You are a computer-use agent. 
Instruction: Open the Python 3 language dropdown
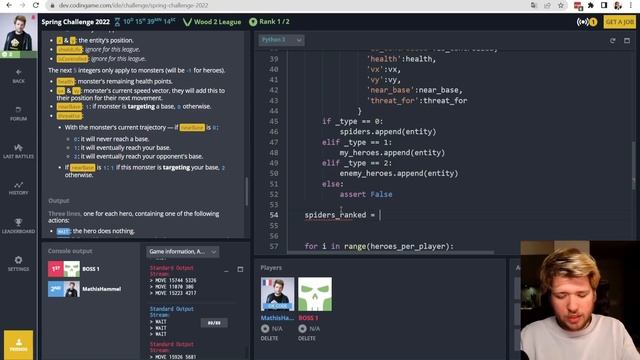[x=281, y=40]
